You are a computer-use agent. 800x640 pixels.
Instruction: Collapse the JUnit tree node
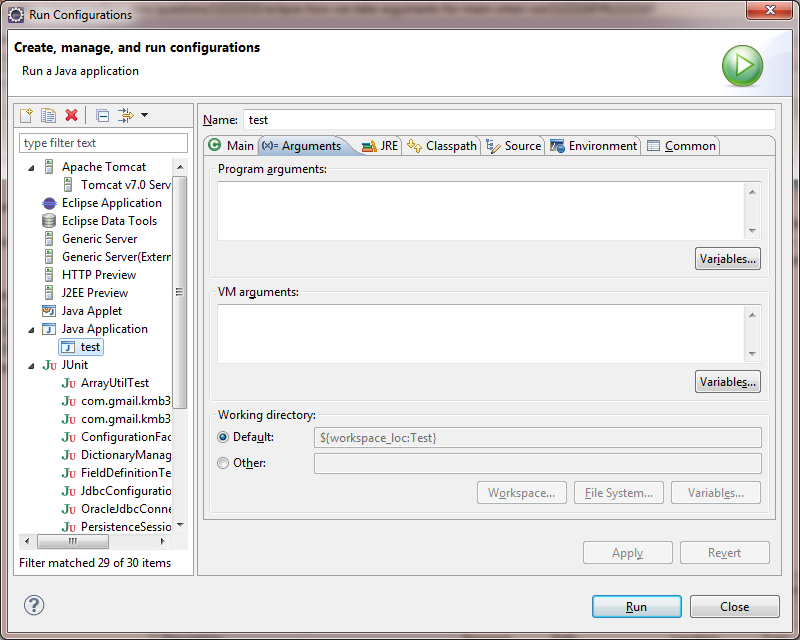[x=31, y=365]
